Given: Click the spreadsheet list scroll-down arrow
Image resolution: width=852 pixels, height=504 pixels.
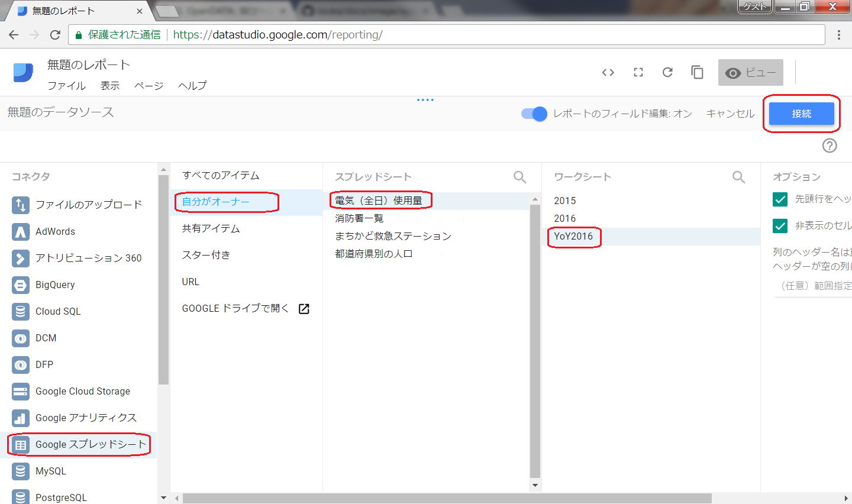Looking at the screenshot, I should (535, 486).
